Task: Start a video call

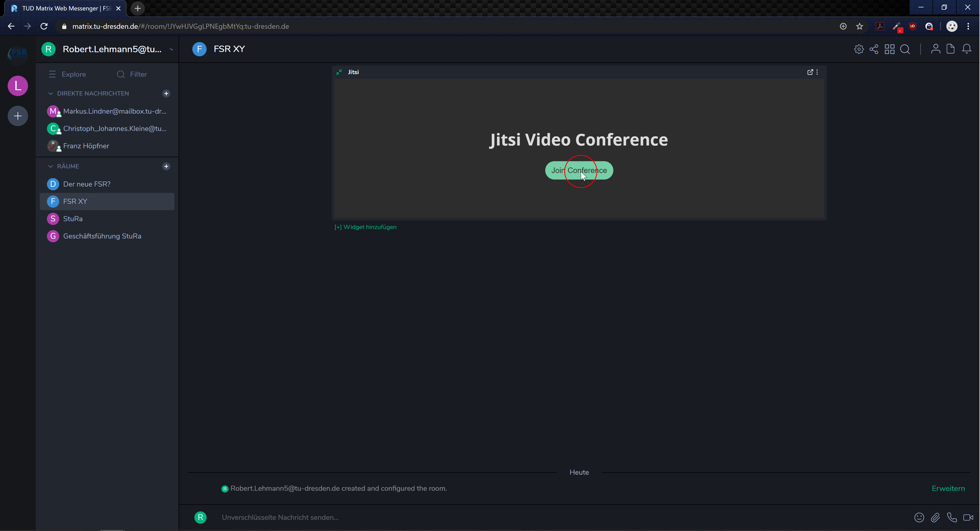Action: tap(968, 517)
